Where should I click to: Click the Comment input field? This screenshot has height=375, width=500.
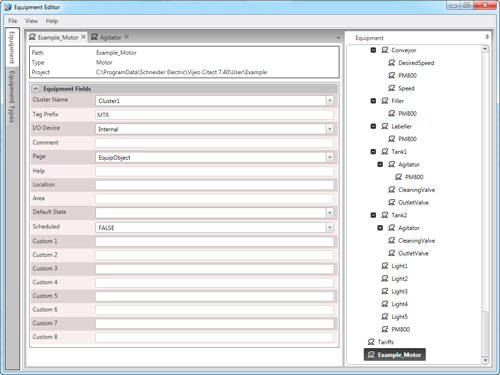tap(214, 143)
